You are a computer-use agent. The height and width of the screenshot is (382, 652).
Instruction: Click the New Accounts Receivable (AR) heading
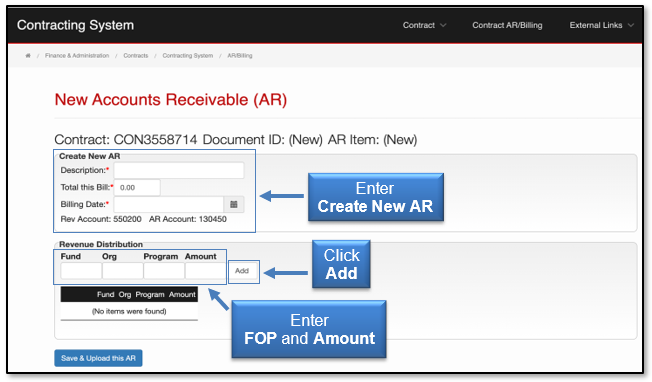point(171,100)
